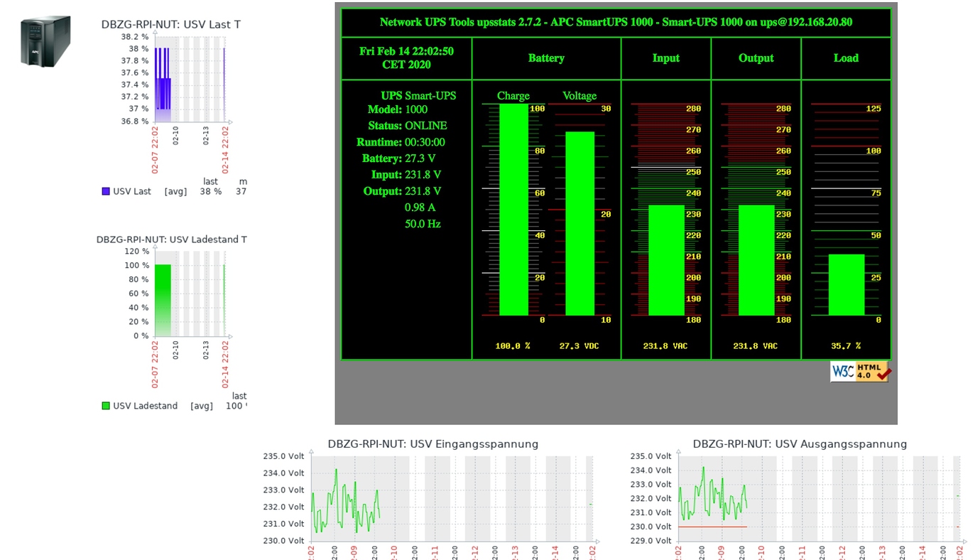Click the Load column header
This screenshot has width=980, height=560.
[x=846, y=58]
